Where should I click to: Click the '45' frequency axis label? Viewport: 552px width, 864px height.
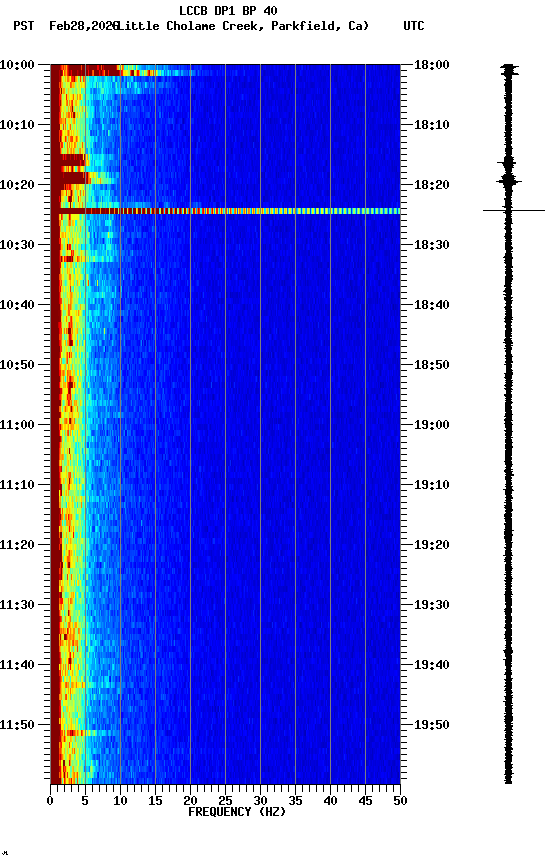point(365,801)
